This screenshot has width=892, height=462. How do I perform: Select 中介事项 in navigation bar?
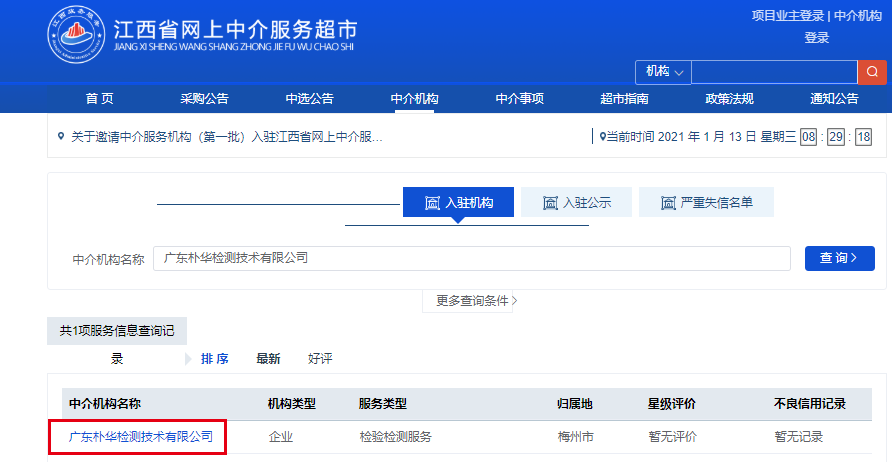tap(519, 98)
